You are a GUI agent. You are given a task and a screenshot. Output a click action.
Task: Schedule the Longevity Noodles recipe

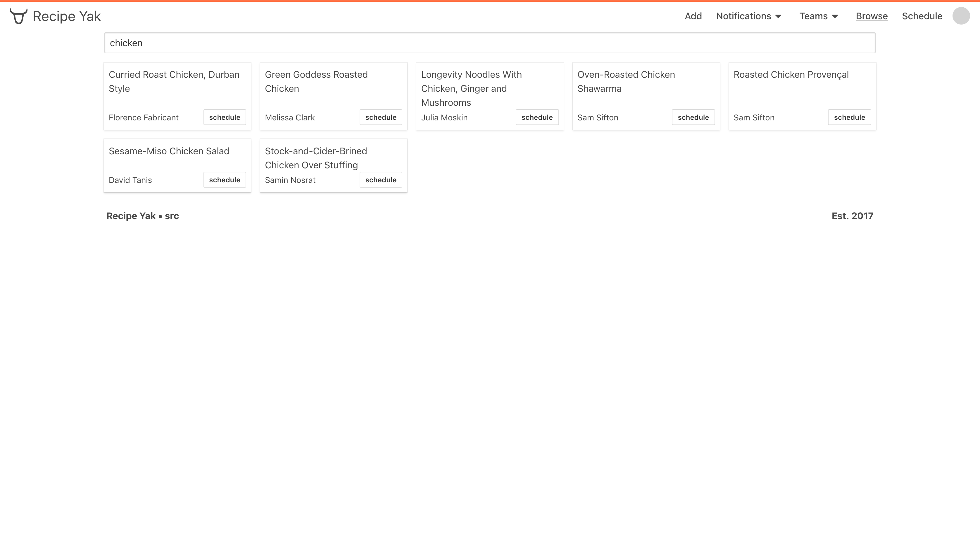[537, 117]
